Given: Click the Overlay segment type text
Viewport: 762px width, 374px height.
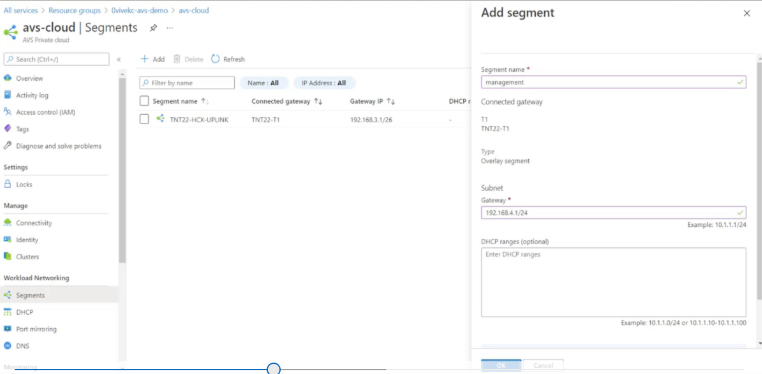Looking at the screenshot, I should coord(505,161).
